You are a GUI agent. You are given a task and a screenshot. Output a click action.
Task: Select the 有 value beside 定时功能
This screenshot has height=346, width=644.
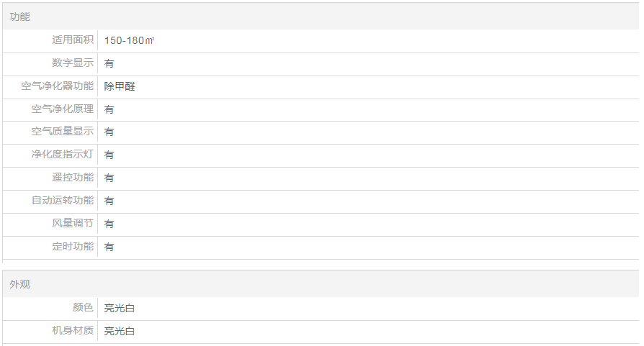click(x=109, y=247)
